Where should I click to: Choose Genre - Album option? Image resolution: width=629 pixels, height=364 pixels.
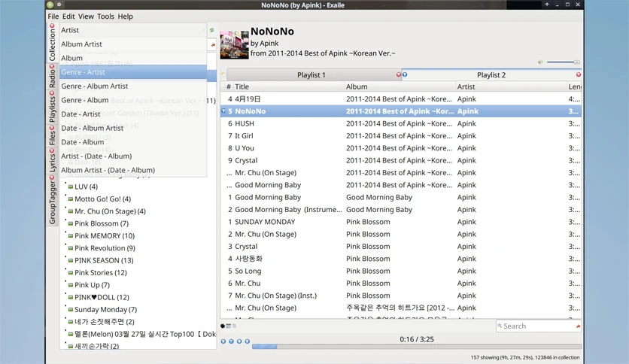pos(132,100)
